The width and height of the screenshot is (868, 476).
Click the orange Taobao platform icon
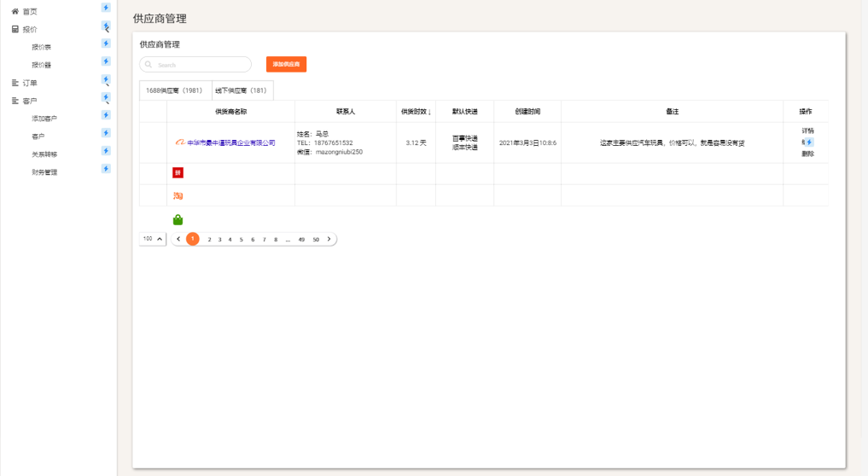click(178, 196)
